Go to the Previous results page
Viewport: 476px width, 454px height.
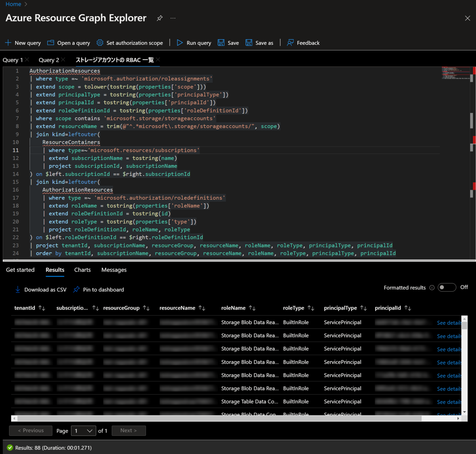pyautogui.click(x=31, y=431)
